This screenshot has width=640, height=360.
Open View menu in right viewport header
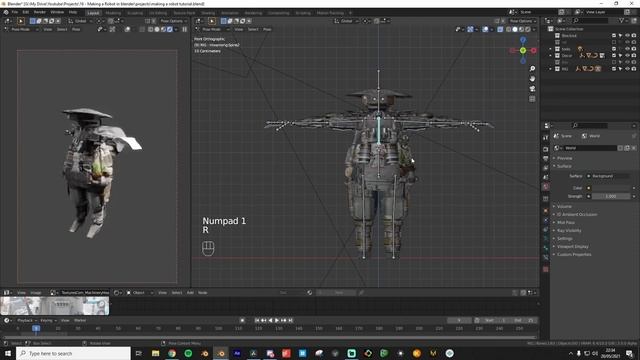pyautogui.click(x=239, y=29)
